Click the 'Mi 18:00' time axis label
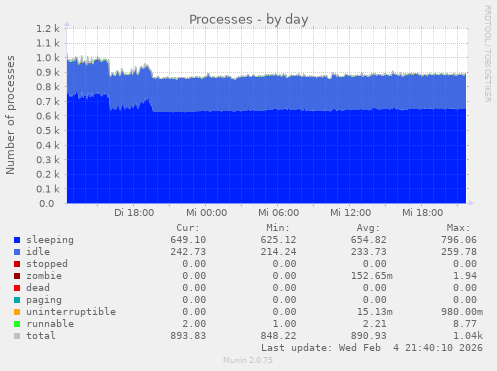Image resolution: width=497 pixels, height=371 pixels. pos(422,213)
